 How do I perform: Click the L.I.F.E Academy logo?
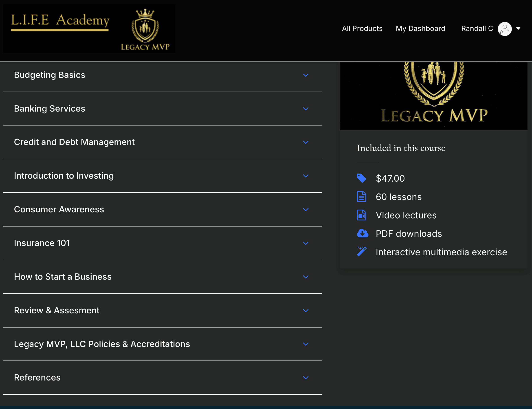coord(89,28)
